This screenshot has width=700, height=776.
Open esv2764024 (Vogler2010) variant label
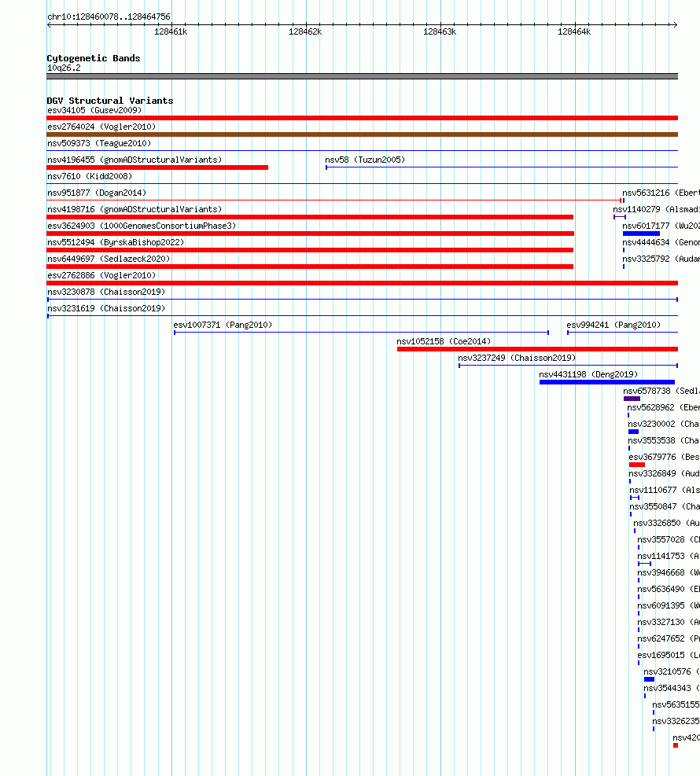101,127
